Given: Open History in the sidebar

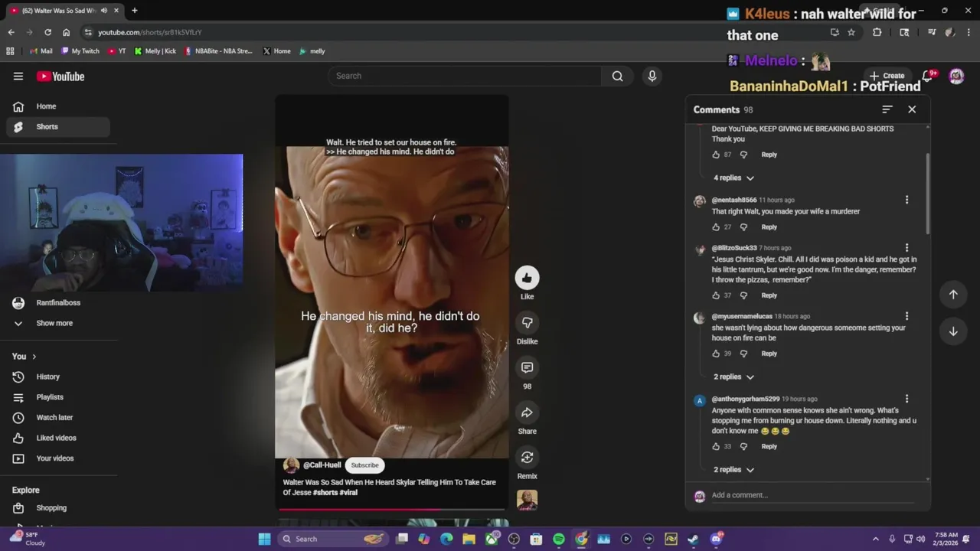Looking at the screenshot, I should click(x=58, y=377).
